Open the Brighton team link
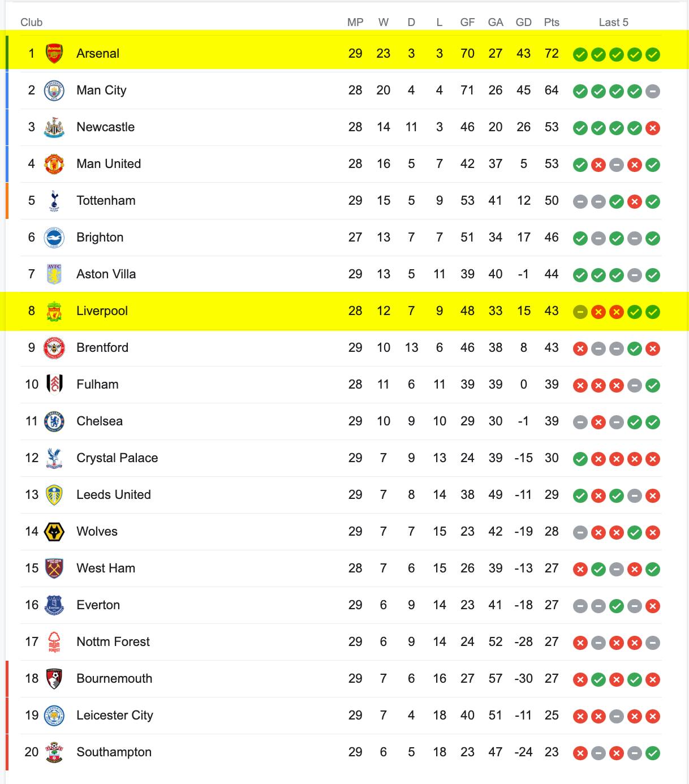This screenshot has height=784, width=689. (x=100, y=238)
